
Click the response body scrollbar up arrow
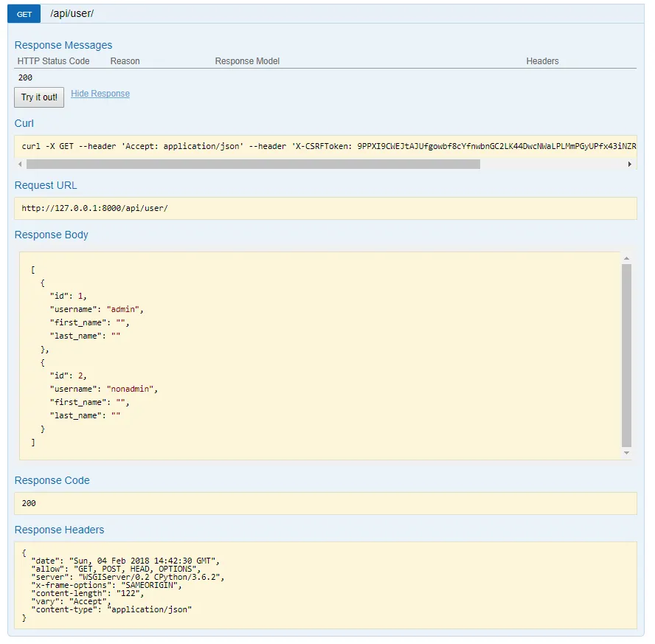click(626, 258)
